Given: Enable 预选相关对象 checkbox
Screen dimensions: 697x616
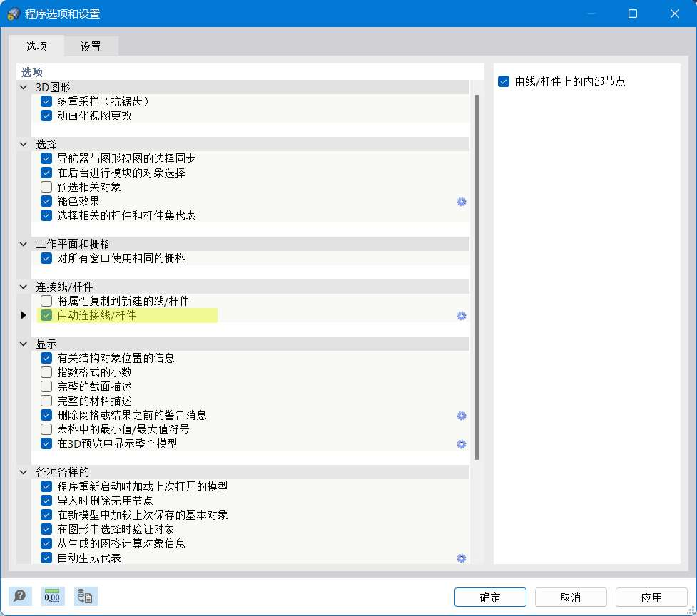Looking at the screenshot, I should [x=46, y=187].
